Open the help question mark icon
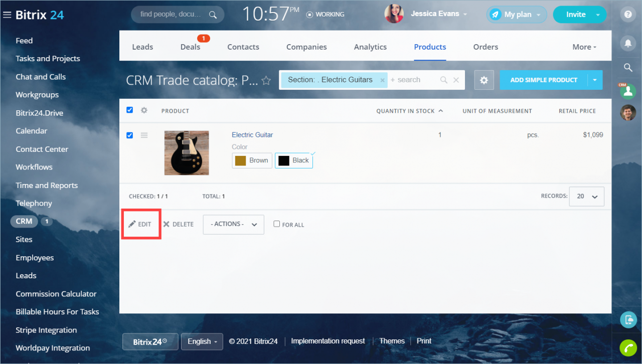 [628, 15]
